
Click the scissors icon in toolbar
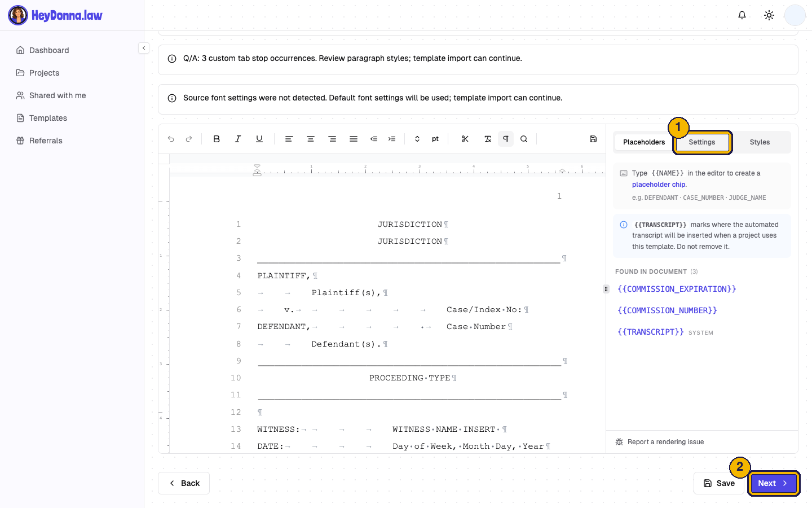[x=465, y=139]
